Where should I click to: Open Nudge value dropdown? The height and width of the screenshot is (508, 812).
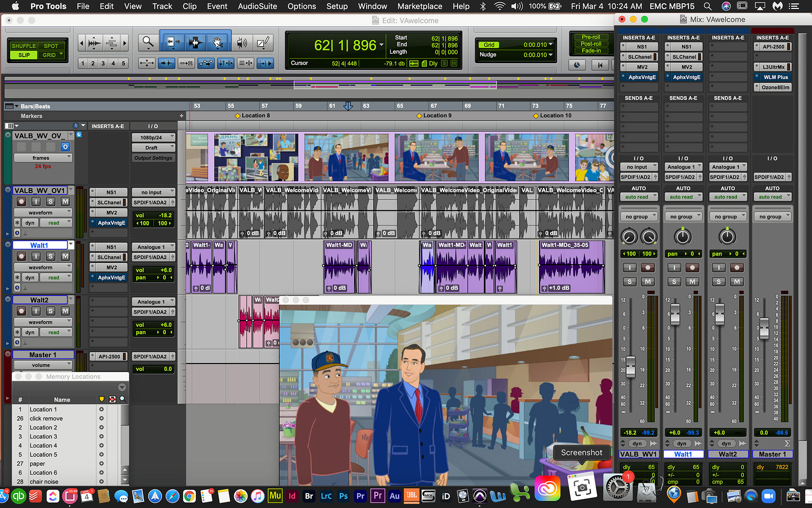(551, 55)
